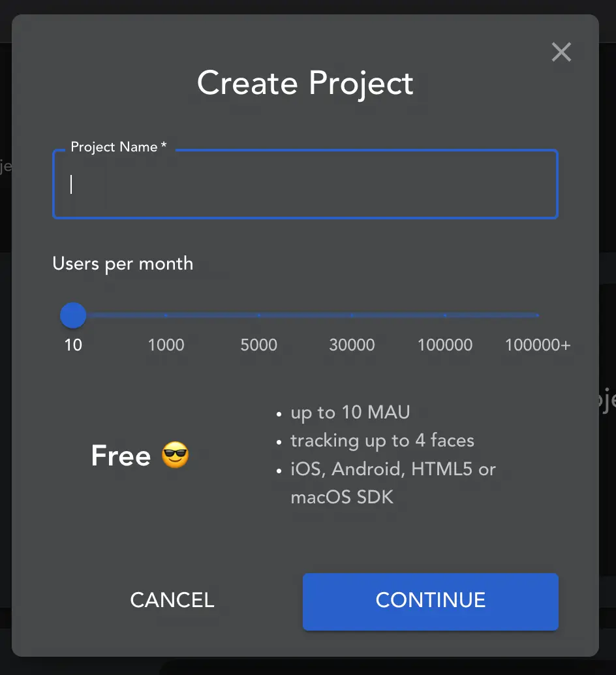The image size is (616, 675).
Task: Close the Create Project dialog with the X
Action: (x=561, y=52)
